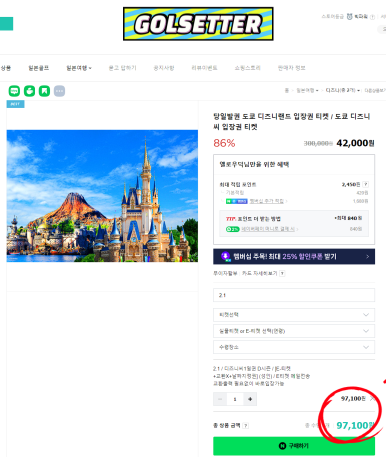The image size is (386, 457).
Task: Click the 멤버십 추가 적립 link
Action: 267,201
